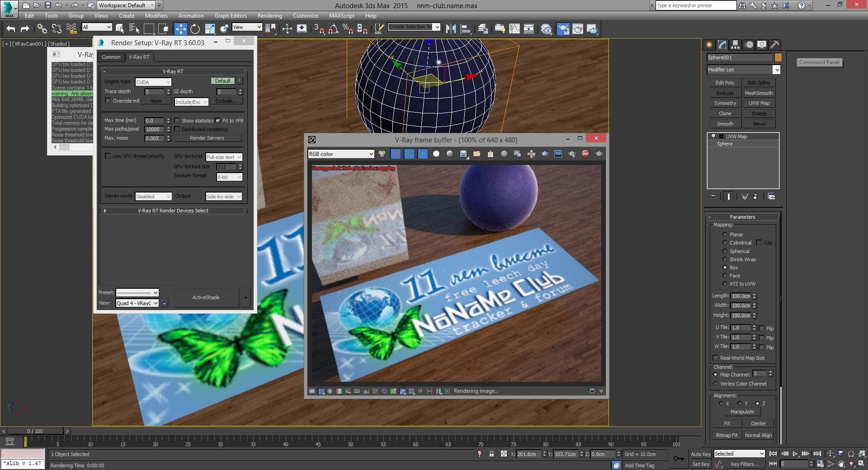
Task: Uncheck Fit to VFB checkbox
Action: coord(218,121)
